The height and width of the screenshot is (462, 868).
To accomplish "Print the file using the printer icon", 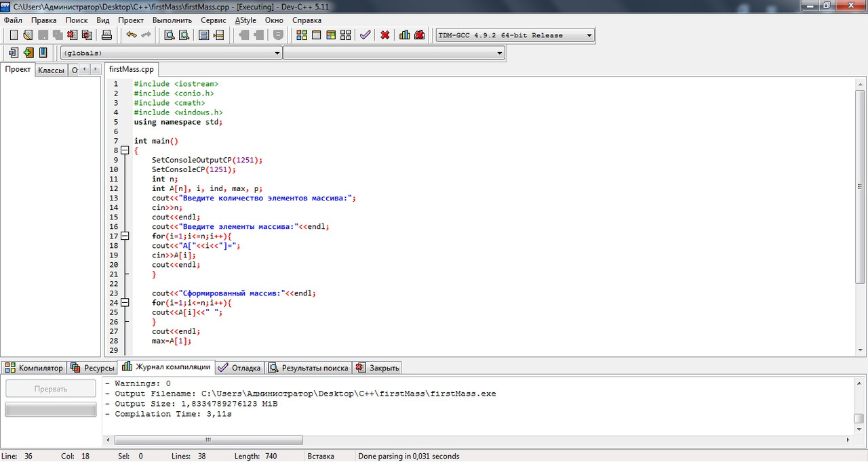I will click(106, 35).
